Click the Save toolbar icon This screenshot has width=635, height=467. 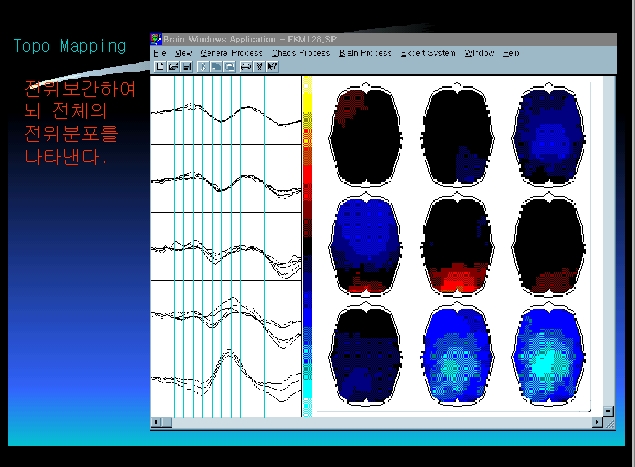[187, 66]
